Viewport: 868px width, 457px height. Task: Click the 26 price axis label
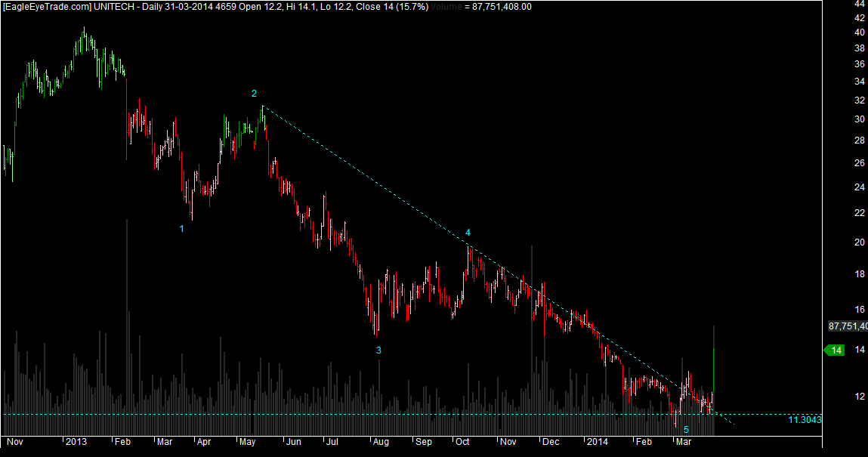(x=860, y=162)
